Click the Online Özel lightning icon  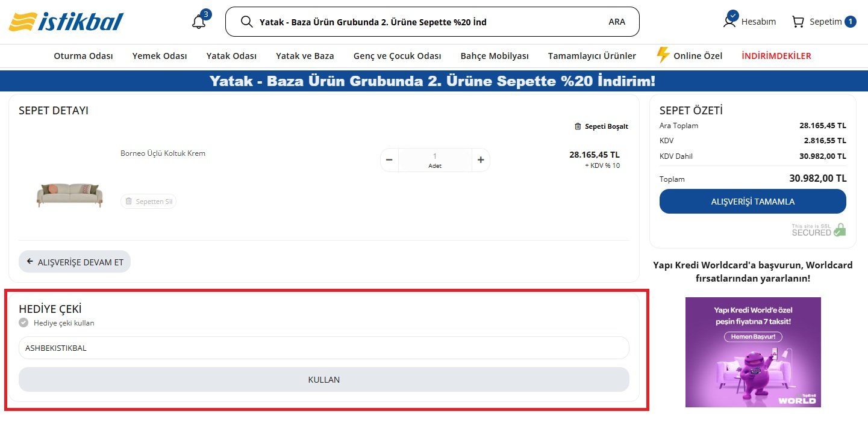(x=663, y=55)
